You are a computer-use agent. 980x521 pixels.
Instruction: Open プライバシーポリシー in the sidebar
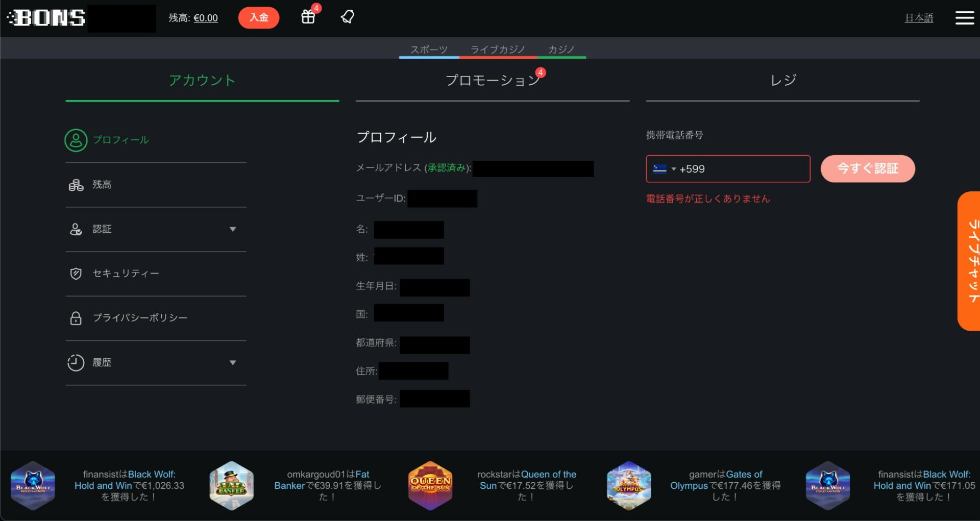[x=140, y=318]
